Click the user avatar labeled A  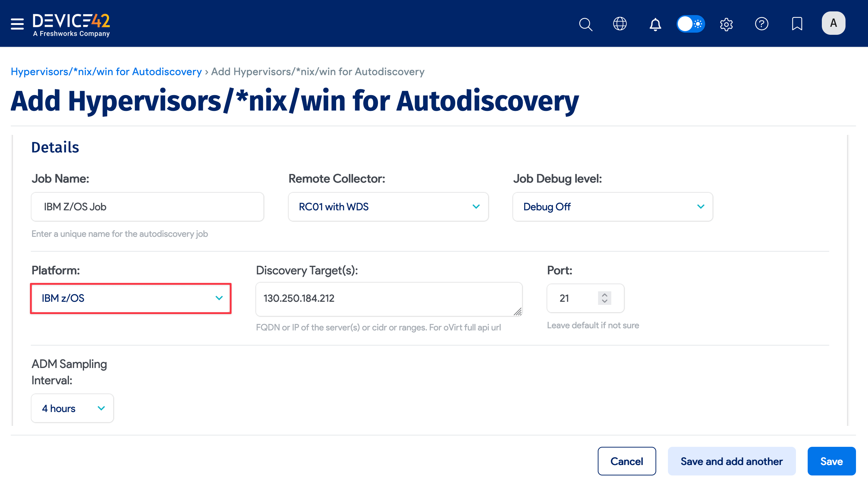click(x=833, y=23)
